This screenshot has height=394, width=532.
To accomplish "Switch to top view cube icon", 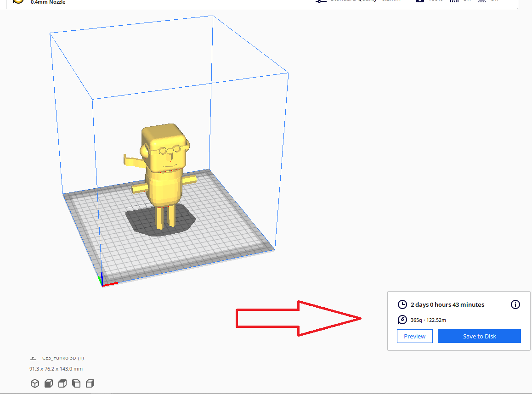I will (x=62, y=383).
